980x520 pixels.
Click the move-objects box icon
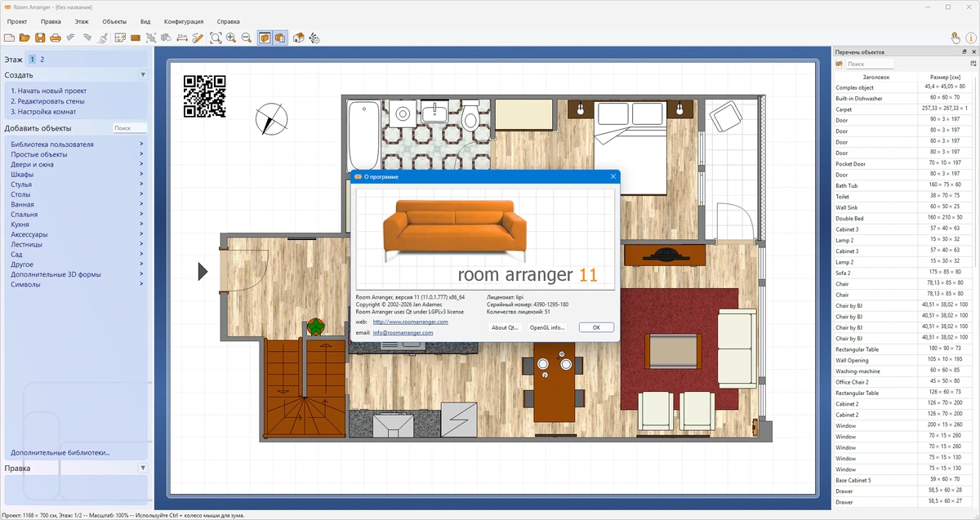click(166, 38)
